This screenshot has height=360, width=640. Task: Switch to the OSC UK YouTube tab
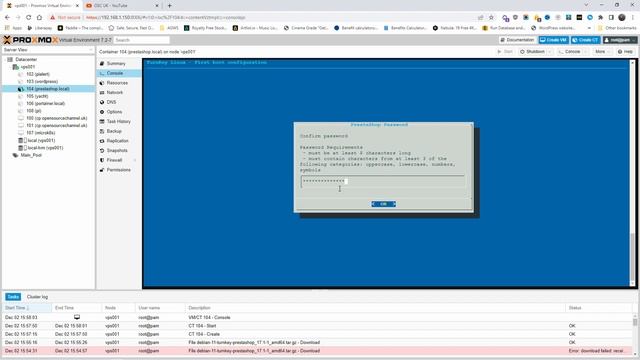pyautogui.click(x=122, y=6)
